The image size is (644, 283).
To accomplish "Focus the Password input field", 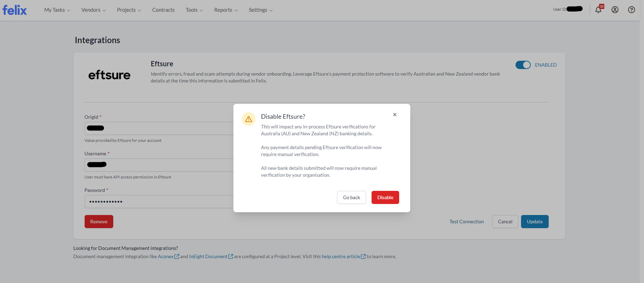I will click(x=159, y=202).
